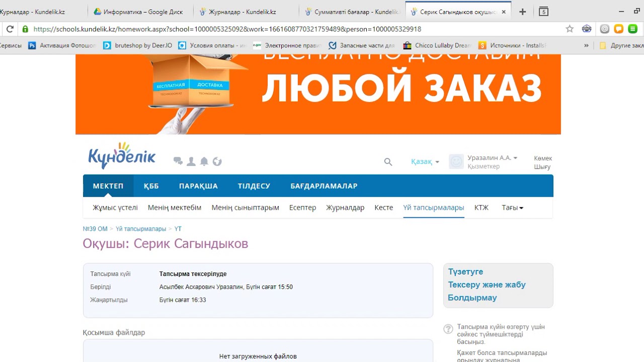
Task: Open the Другие закладки folder
Action: (621, 45)
